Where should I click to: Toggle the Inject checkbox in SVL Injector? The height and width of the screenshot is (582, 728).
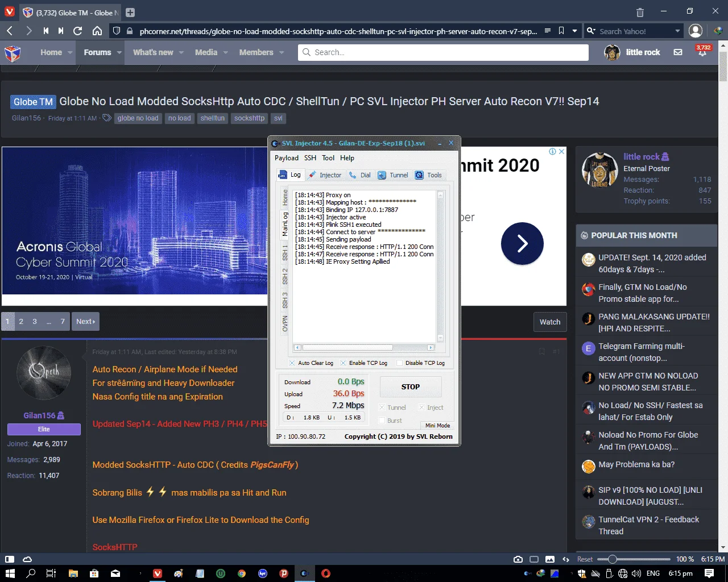pyautogui.click(x=421, y=408)
